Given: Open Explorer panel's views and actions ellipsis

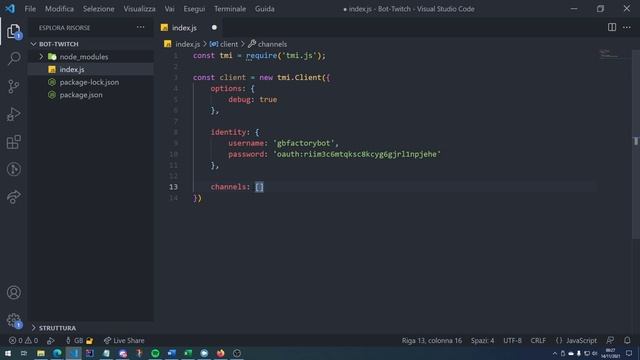Looking at the screenshot, I should point(140,27).
